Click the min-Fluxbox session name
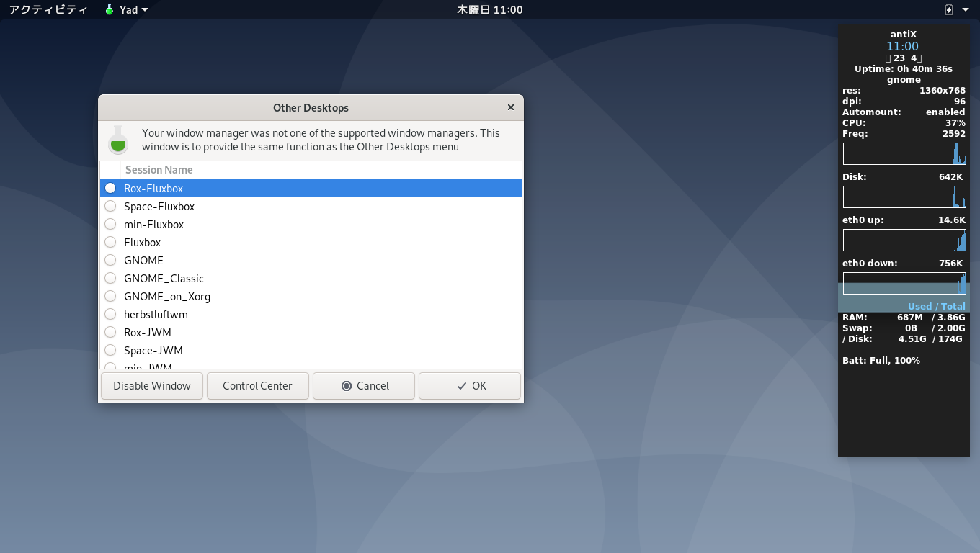Screen dimensions: 980x553 153,225
